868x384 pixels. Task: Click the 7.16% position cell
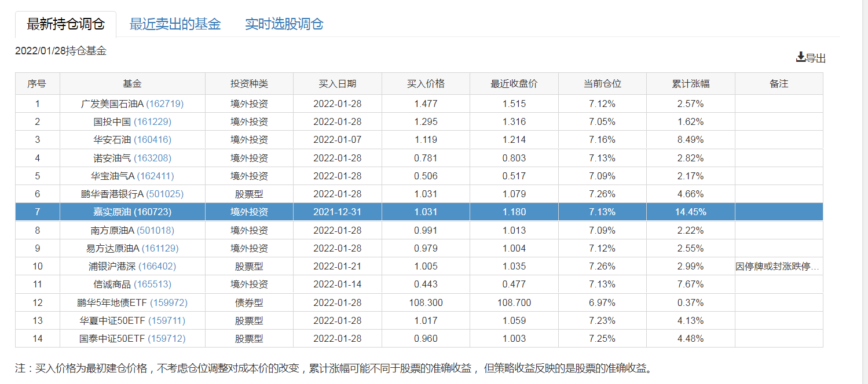coord(603,140)
